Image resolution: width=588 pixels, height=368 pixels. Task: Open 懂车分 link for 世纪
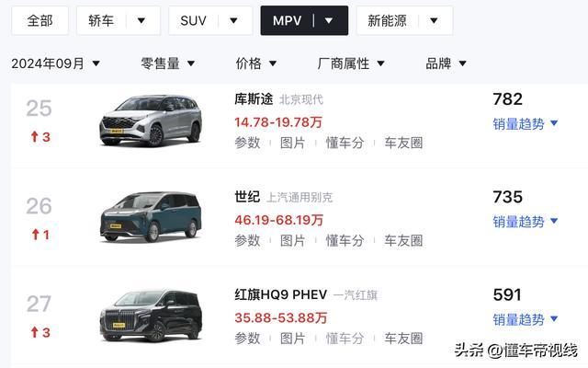[x=345, y=241]
